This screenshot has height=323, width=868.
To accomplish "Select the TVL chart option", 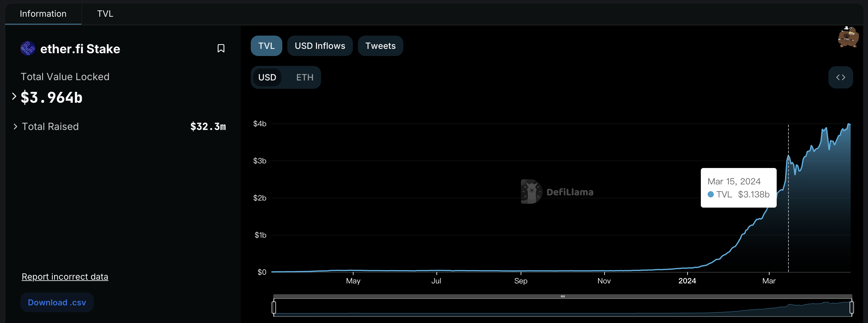I will pyautogui.click(x=266, y=46).
